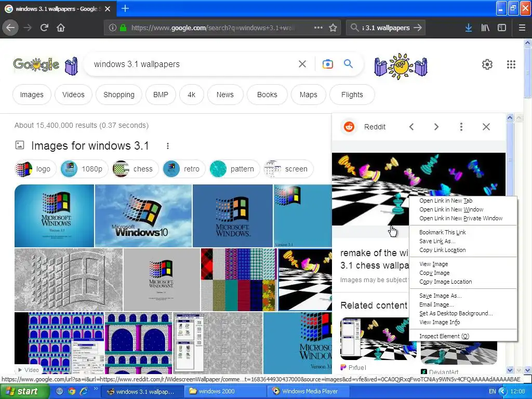The height and width of the screenshot is (399, 532).
Task: Reload the page with the refresh icon
Action: (x=44, y=28)
